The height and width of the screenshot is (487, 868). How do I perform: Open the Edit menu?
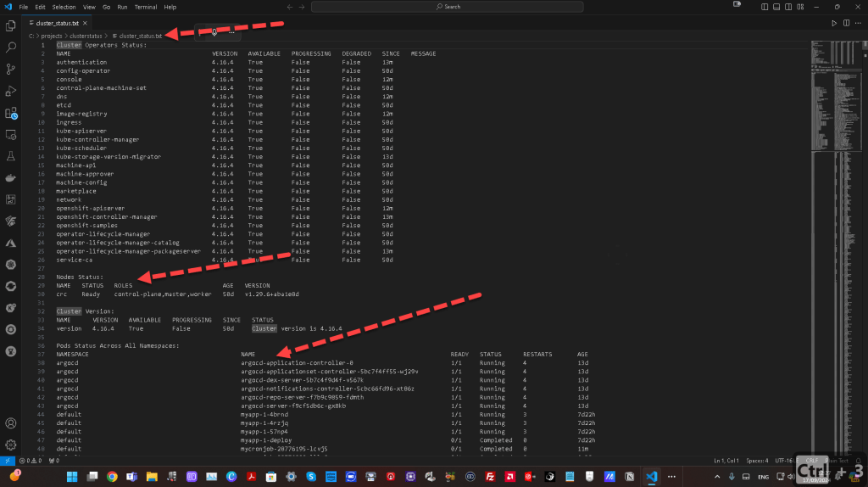40,7
